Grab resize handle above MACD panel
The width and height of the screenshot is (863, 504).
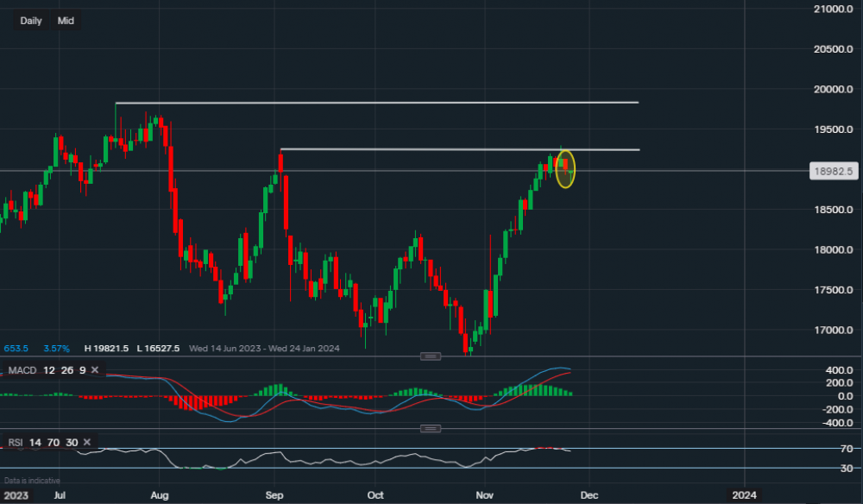[431, 356]
